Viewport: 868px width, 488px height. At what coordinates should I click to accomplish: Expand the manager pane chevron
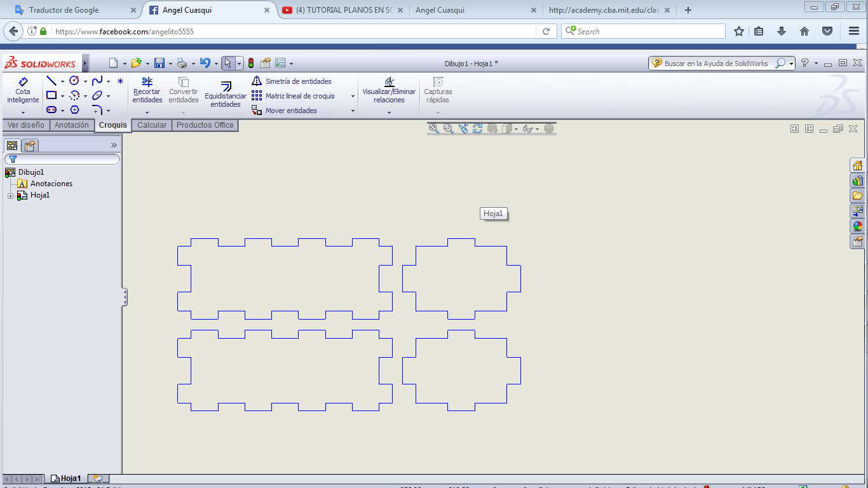114,146
